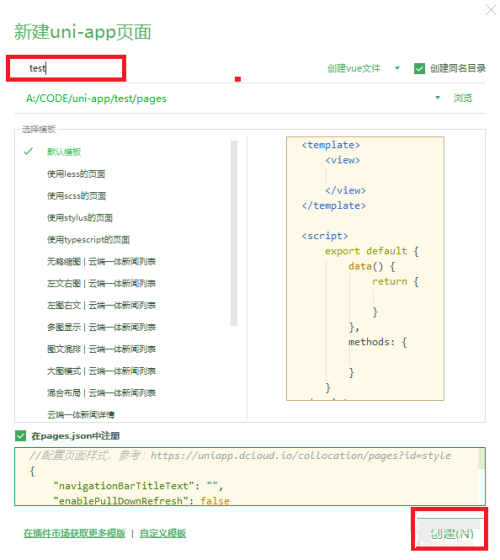Select 无略缩图 | 云端一体新闻列表 template
This screenshot has width=500, height=560.
(x=101, y=261)
